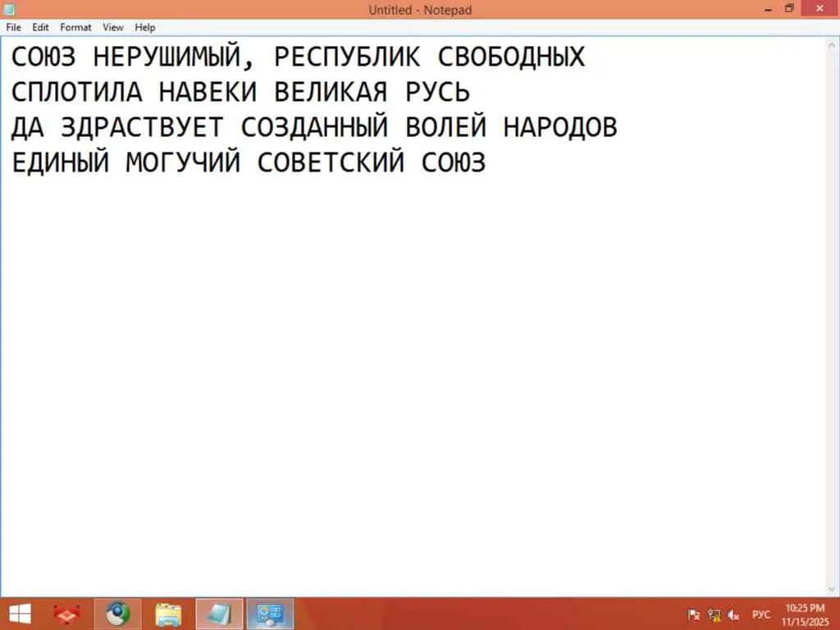Image resolution: width=840 pixels, height=630 pixels.
Task: Close the Untitled Notepad window
Action: point(819,8)
